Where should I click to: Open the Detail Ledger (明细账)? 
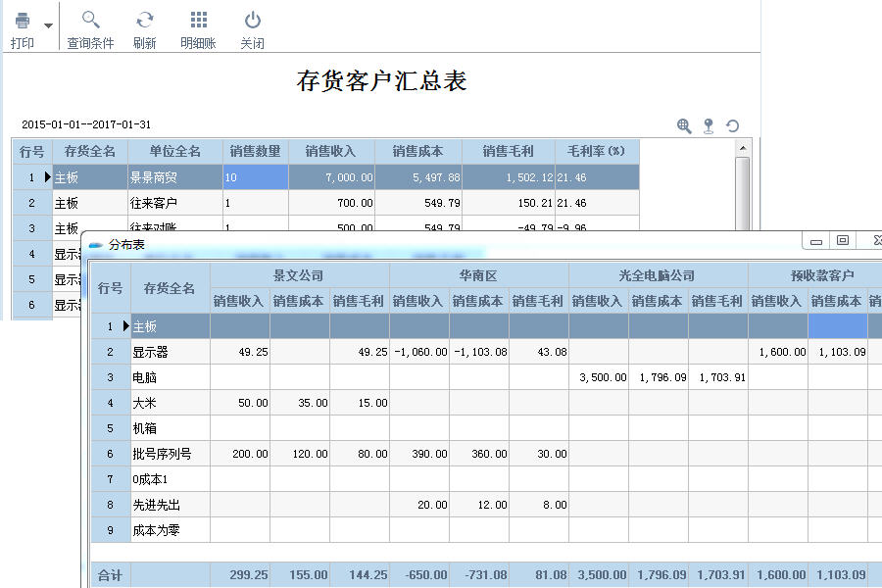[198, 30]
